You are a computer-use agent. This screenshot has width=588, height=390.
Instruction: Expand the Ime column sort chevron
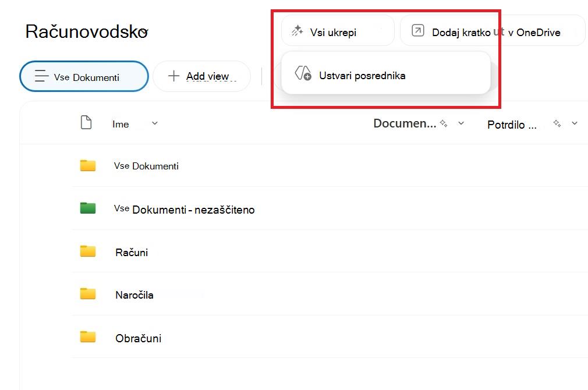[x=154, y=123]
